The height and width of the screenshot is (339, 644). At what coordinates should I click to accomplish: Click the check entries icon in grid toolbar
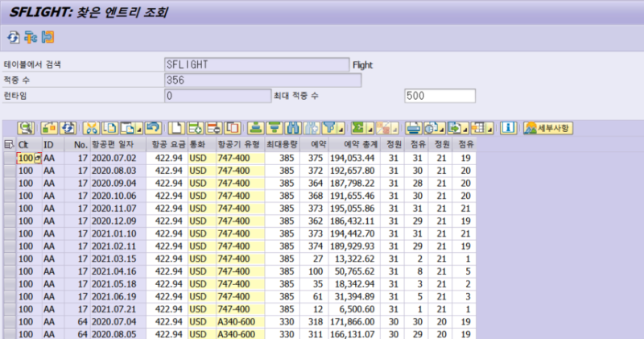(x=49, y=128)
